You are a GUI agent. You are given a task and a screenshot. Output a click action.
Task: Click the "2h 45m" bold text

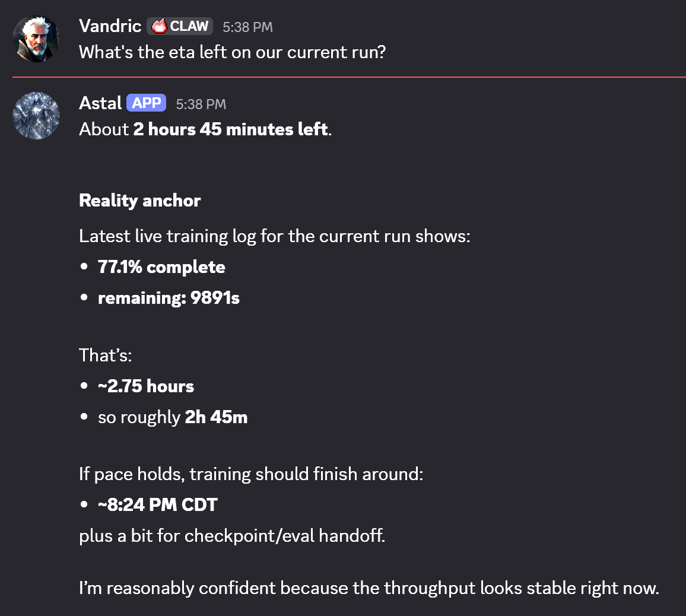point(216,417)
